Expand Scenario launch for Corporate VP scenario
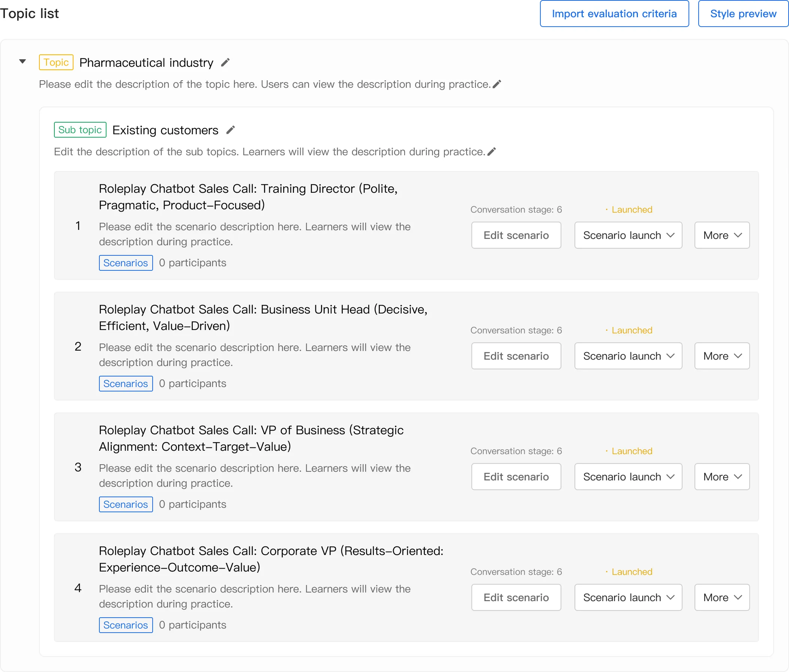 [x=628, y=597]
